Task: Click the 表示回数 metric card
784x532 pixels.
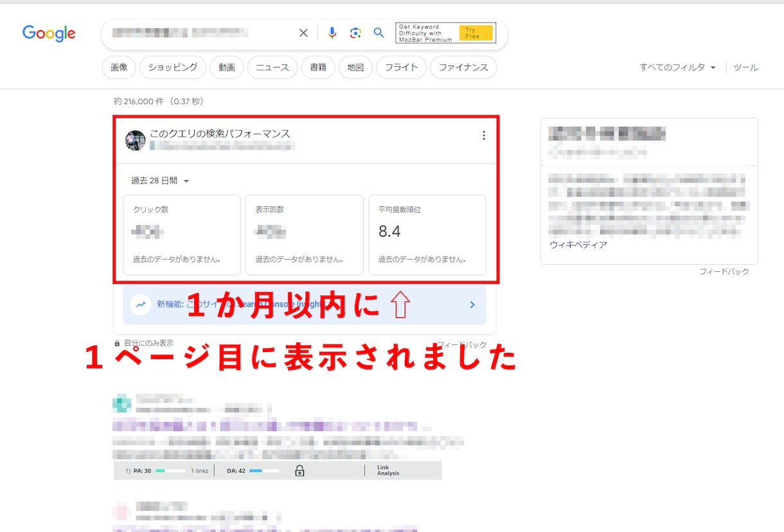Action: 305,235
